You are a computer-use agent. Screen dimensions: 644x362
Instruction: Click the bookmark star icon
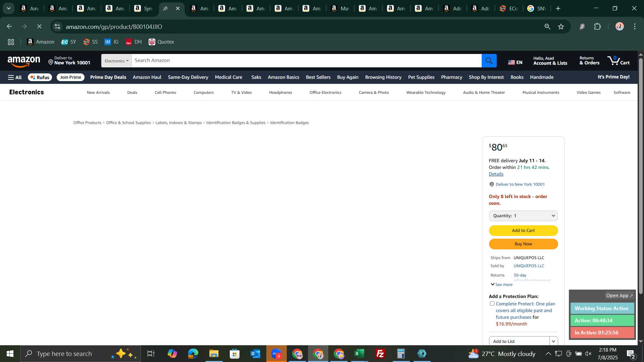click(x=561, y=26)
